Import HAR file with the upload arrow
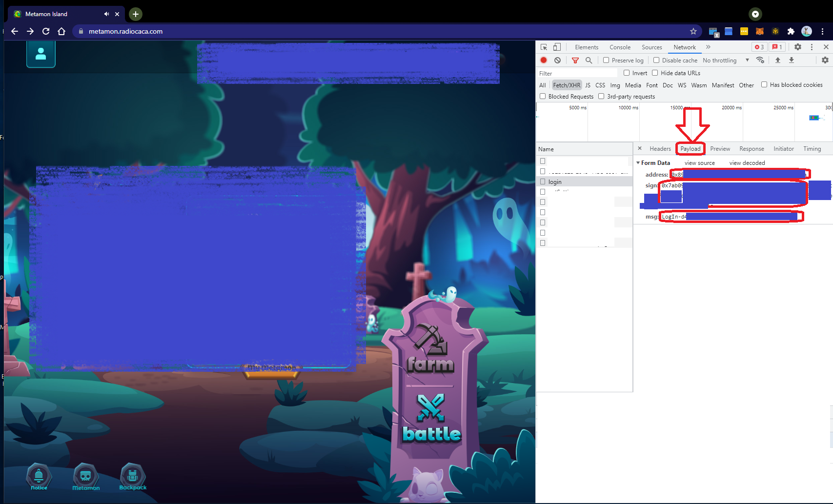Viewport: 833px width, 504px height. [x=778, y=60]
